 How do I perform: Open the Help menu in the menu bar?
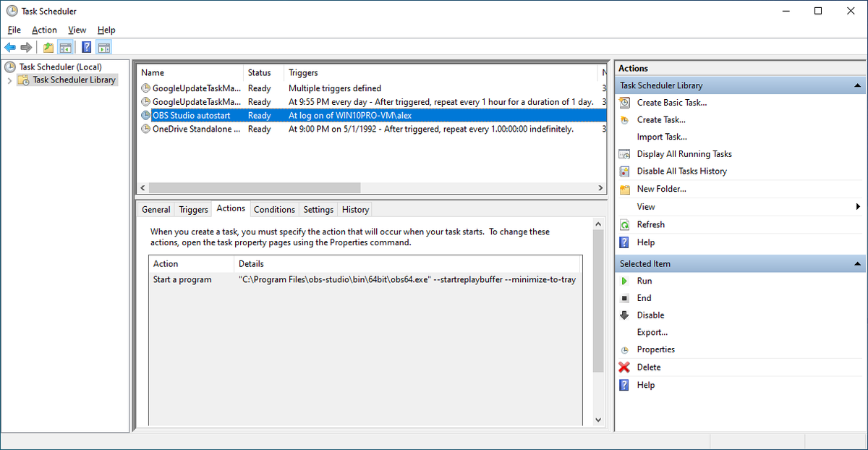point(106,30)
